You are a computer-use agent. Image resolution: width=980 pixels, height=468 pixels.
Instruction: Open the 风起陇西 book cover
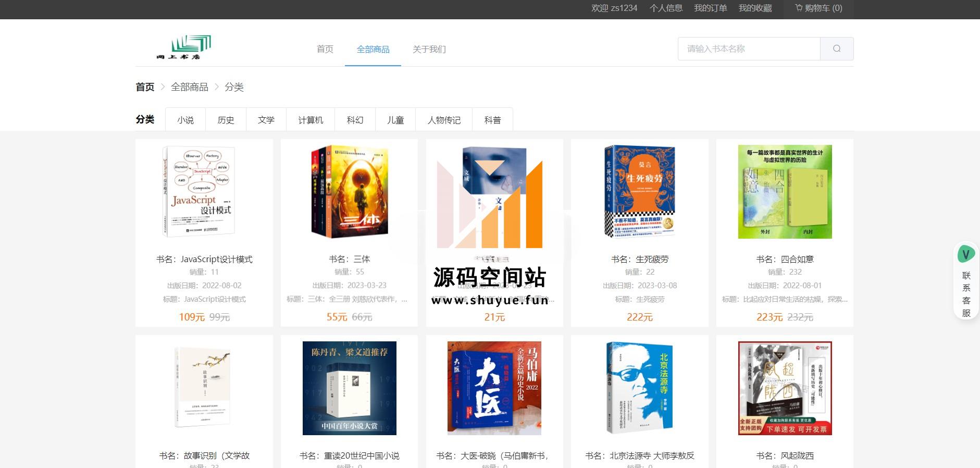click(x=785, y=388)
